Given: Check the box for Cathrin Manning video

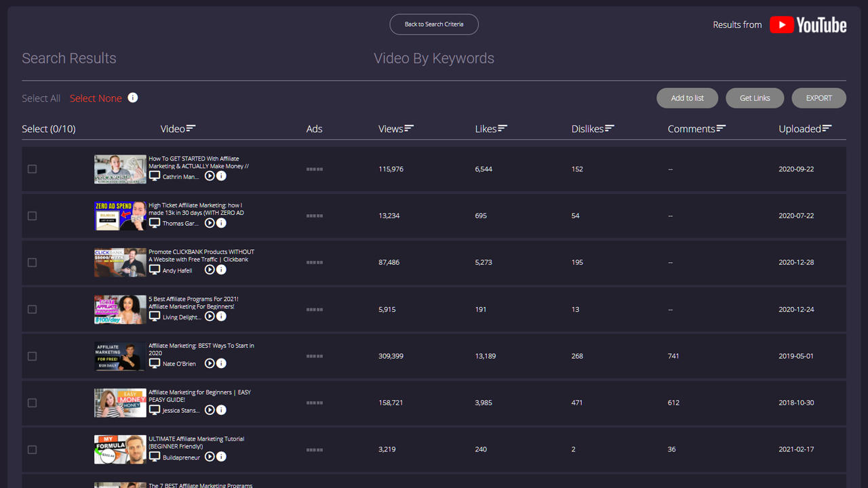Looking at the screenshot, I should (32, 169).
